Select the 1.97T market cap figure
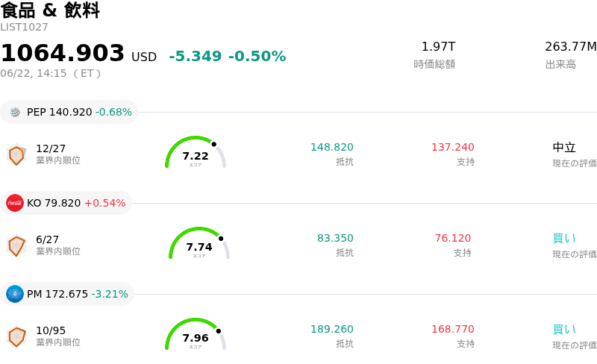This screenshot has width=597, height=364. (438, 46)
